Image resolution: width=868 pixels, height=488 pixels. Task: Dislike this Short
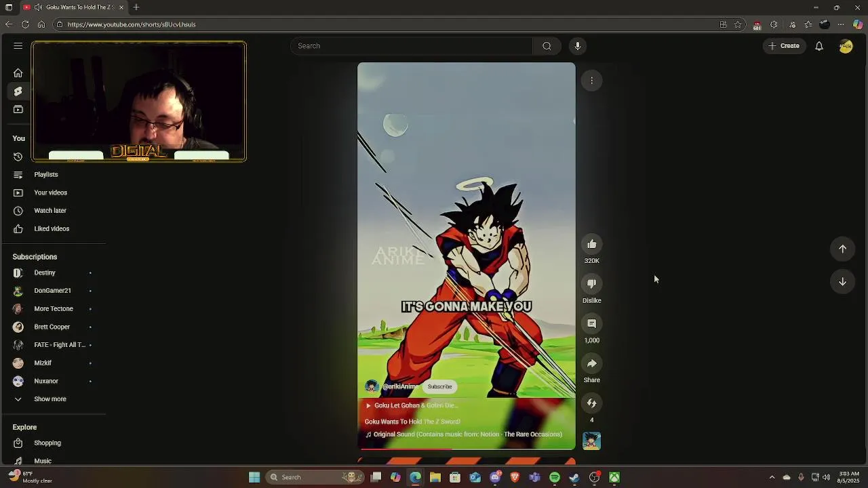pyautogui.click(x=592, y=284)
